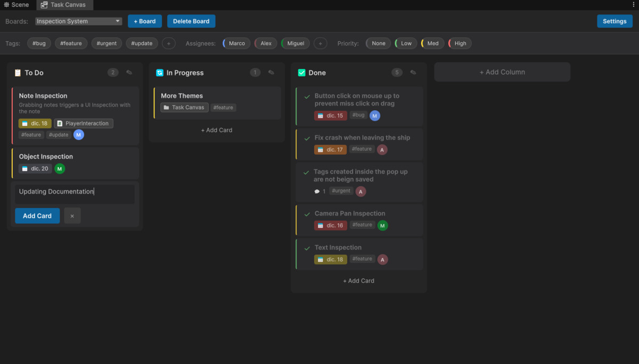Open the Settings panel
Viewport: 639px width, 364px height.
point(615,21)
